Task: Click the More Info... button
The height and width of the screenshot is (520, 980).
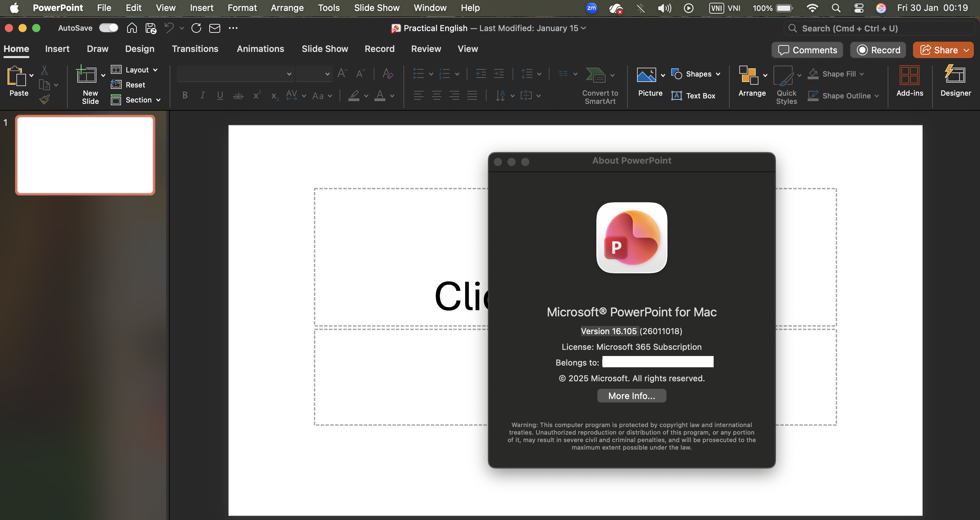Action: pos(631,396)
